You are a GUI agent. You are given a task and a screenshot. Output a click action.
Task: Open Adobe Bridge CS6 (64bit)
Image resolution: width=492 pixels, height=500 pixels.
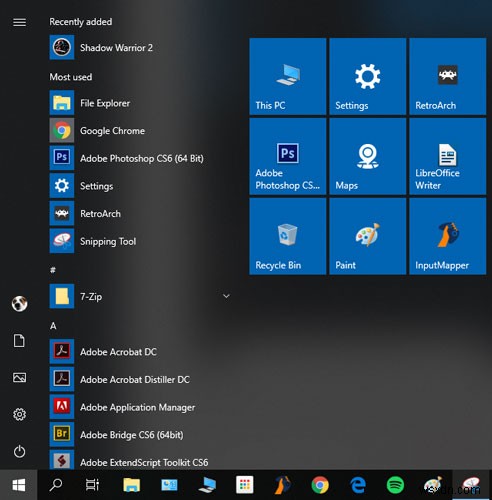coord(140,435)
